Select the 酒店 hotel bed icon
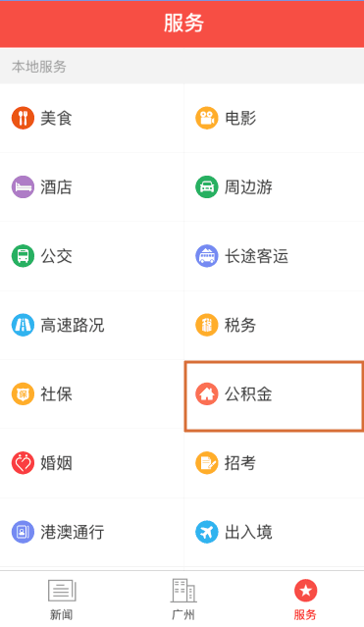 point(23,186)
